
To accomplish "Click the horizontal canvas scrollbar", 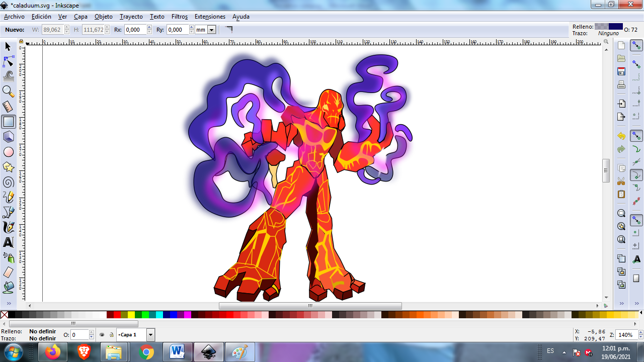I will [310, 306].
